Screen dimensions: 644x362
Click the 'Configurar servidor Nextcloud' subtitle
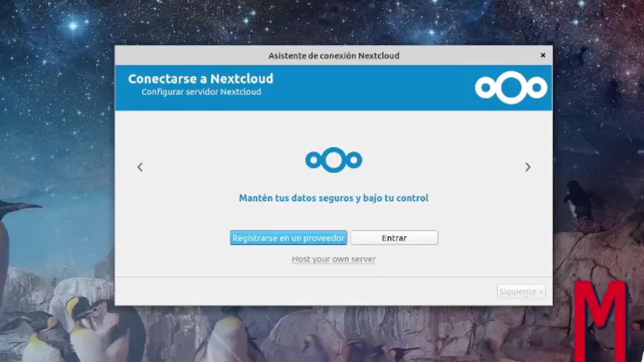click(x=201, y=92)
